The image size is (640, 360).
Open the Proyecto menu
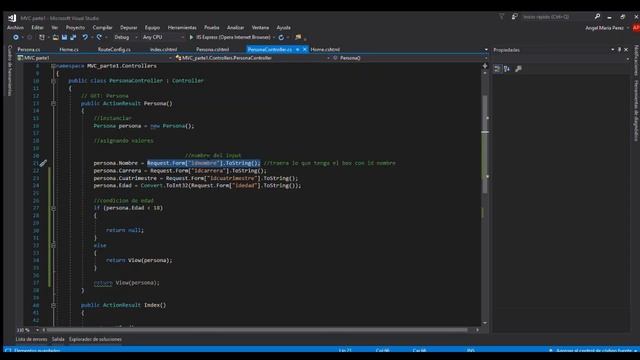[x=75, y=28]
